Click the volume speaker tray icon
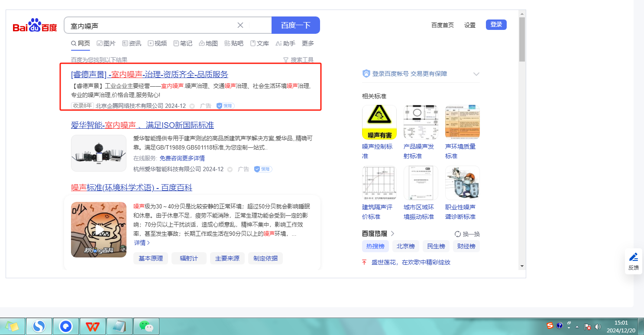This screenshot has width=644, height=335. tap(598, 326)
